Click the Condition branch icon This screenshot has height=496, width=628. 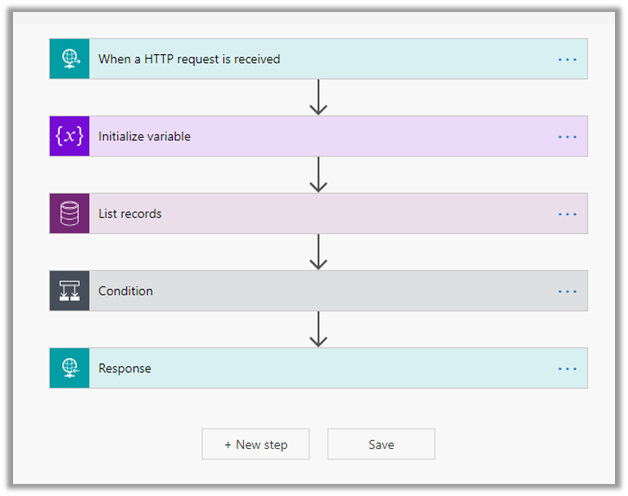pos(69,291)
